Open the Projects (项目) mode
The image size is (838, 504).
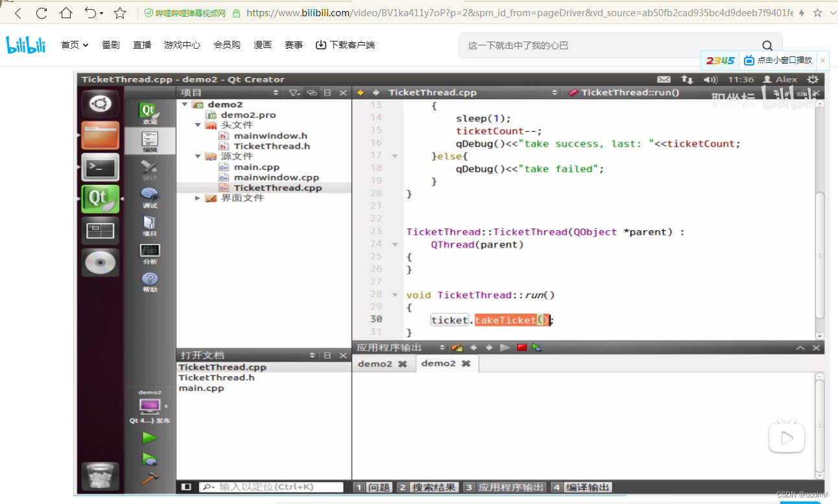[150, 226]
